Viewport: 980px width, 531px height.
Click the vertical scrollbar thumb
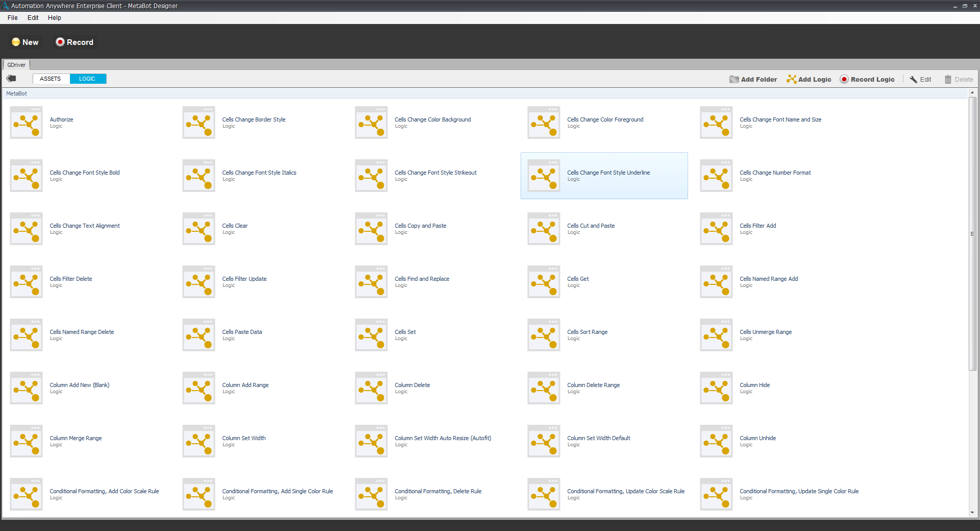pos(972,233)
